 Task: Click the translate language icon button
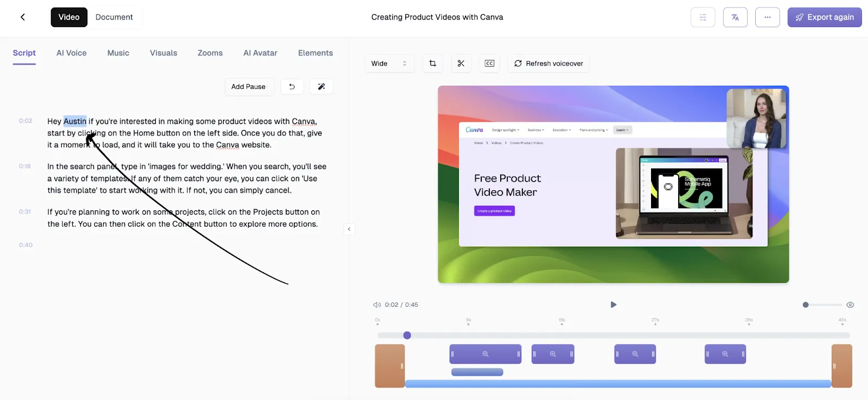tap(735, 17)
